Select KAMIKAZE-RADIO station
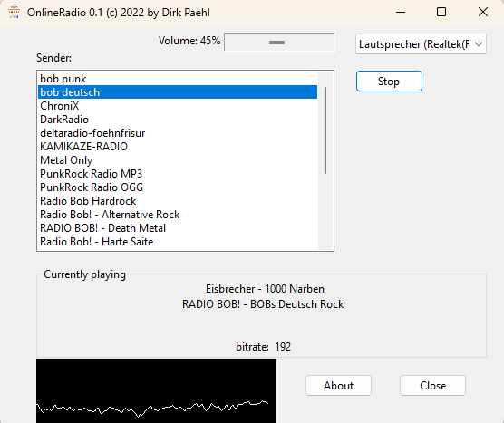504x423 pixels. click(x=178, y=147)
